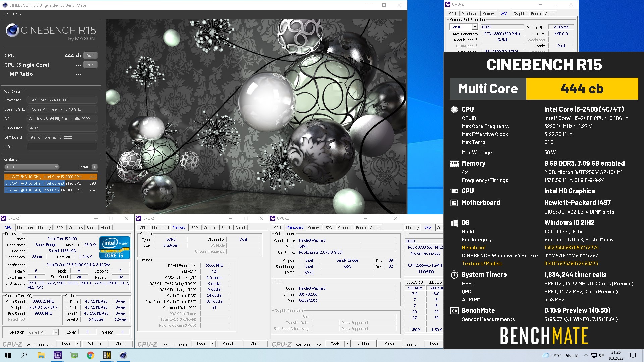
Task: Click BenchMate Memory icon
Action: pos(454,163)
